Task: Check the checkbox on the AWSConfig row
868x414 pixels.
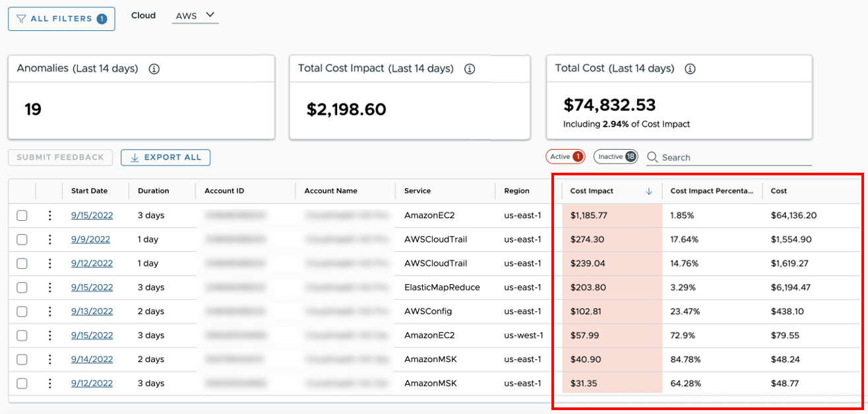Action: [x=22, y=310]
